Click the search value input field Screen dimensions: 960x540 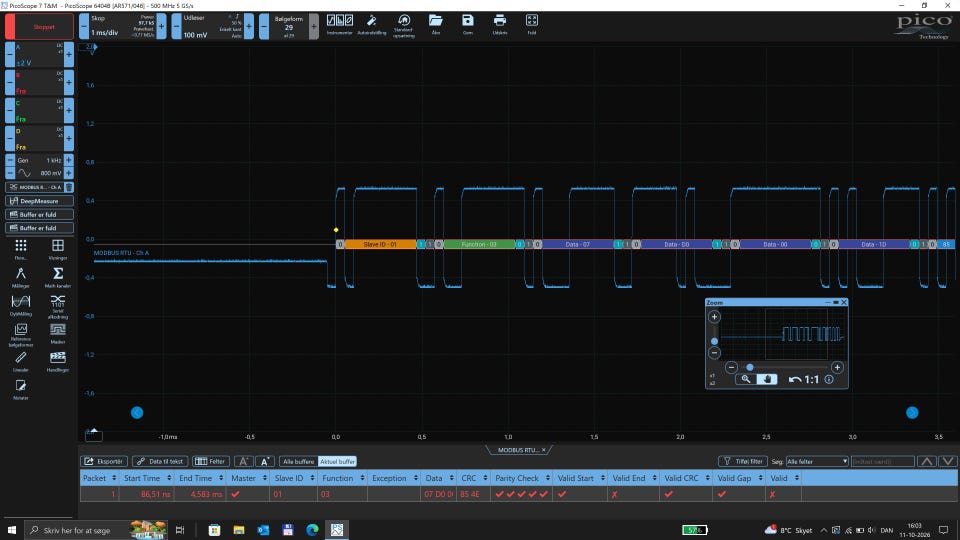pyautogui.click(x=883, y=462)
